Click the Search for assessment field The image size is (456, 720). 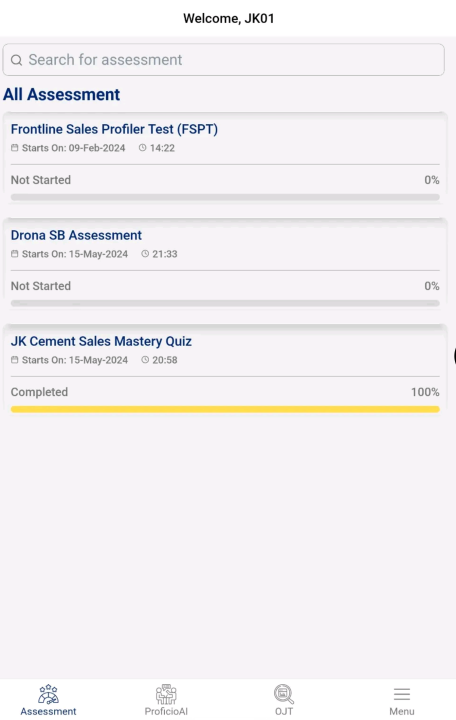[x=224, y=60]
